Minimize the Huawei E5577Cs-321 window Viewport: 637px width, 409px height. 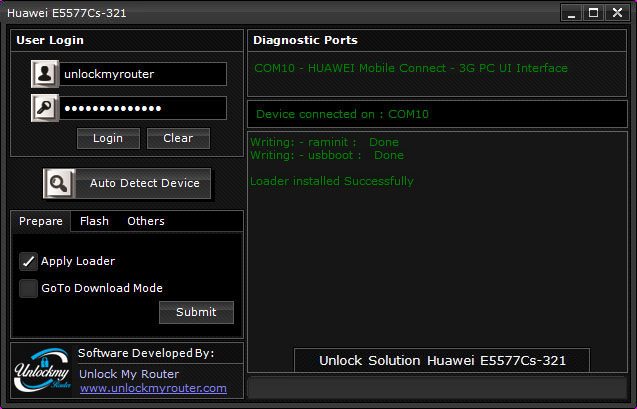pos(569,13)
